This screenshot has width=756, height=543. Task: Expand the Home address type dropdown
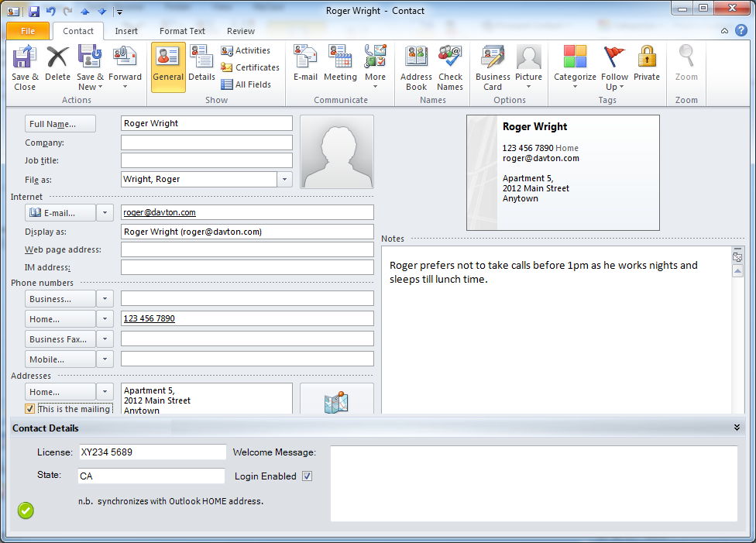click(x=105, y=392)
